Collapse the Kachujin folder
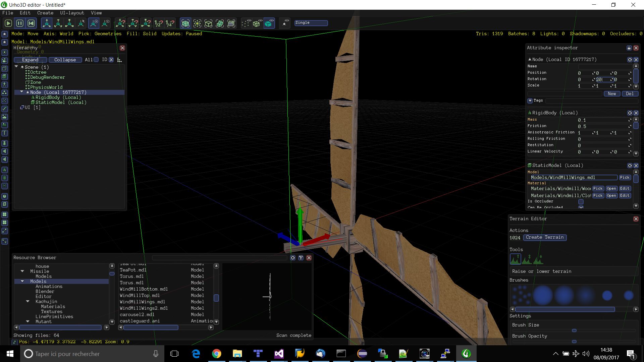 [28, 301]
